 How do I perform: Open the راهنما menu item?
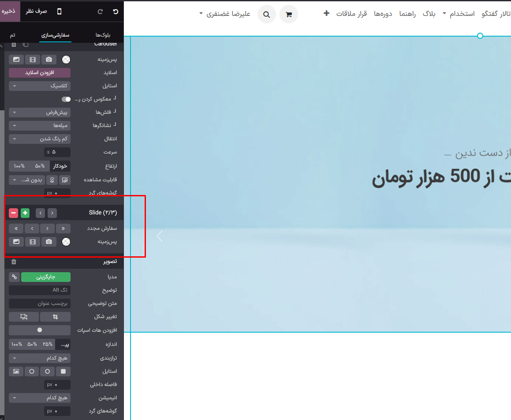point(408,14)
